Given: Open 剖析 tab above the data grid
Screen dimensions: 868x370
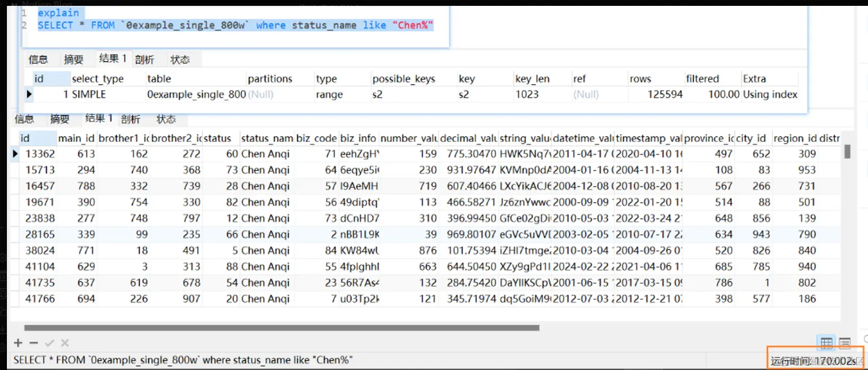Looking at the screenshot, I should pos(131,119).
